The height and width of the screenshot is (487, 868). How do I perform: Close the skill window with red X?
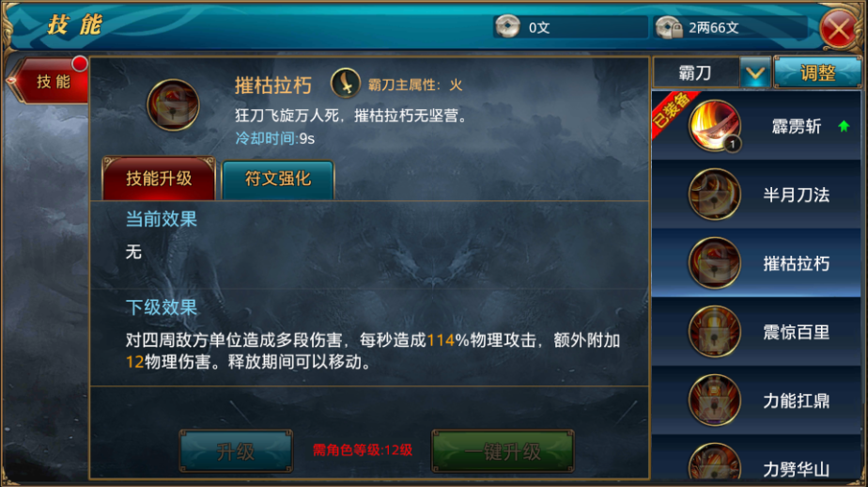[x=839, y=28]
